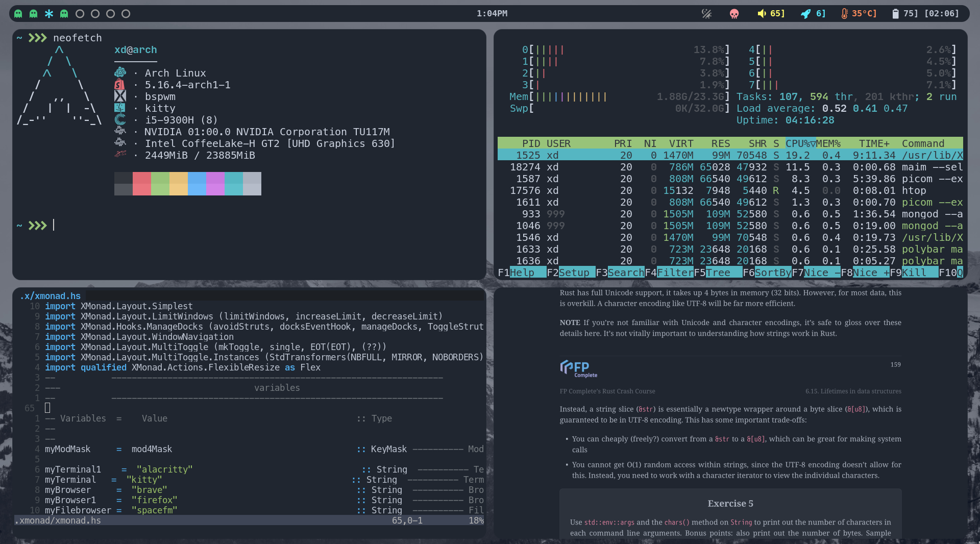Click the Command column header in htop
The image size is (980, 544).
click(923, 143)
